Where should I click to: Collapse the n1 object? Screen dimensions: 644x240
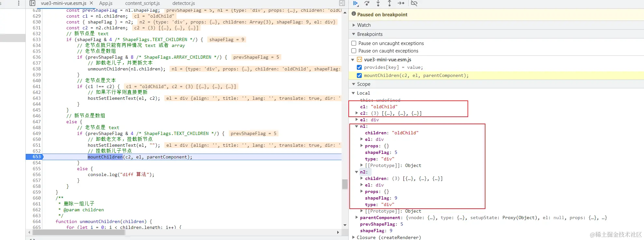357,126
